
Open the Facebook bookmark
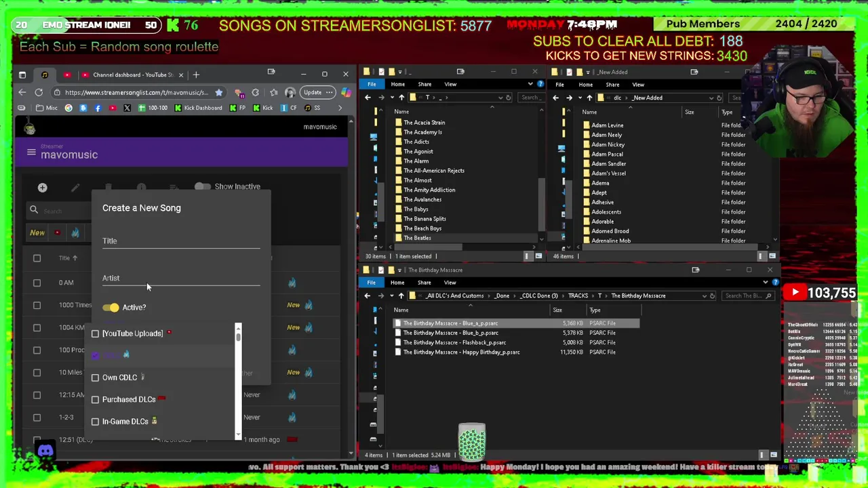pos(98,108)
